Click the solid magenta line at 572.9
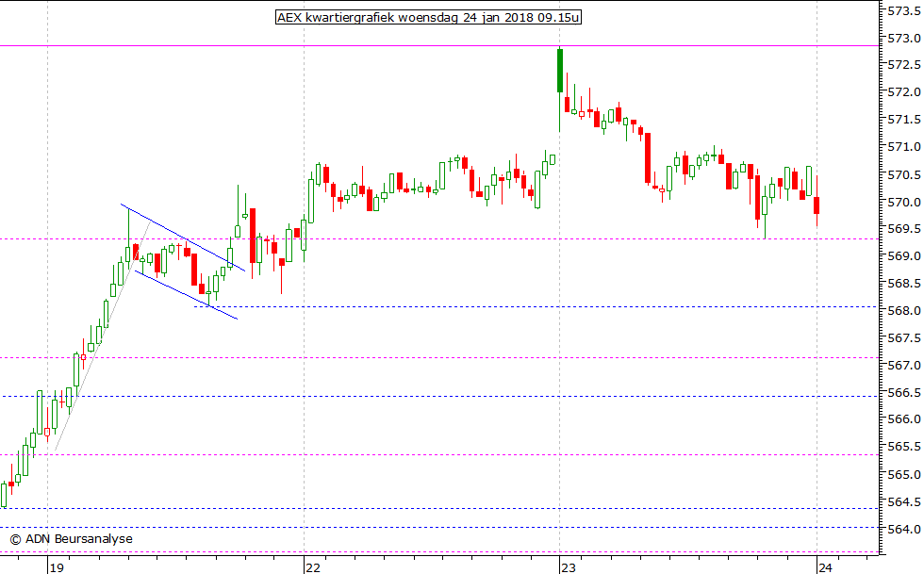924x574 pixels. click(439, 45)
